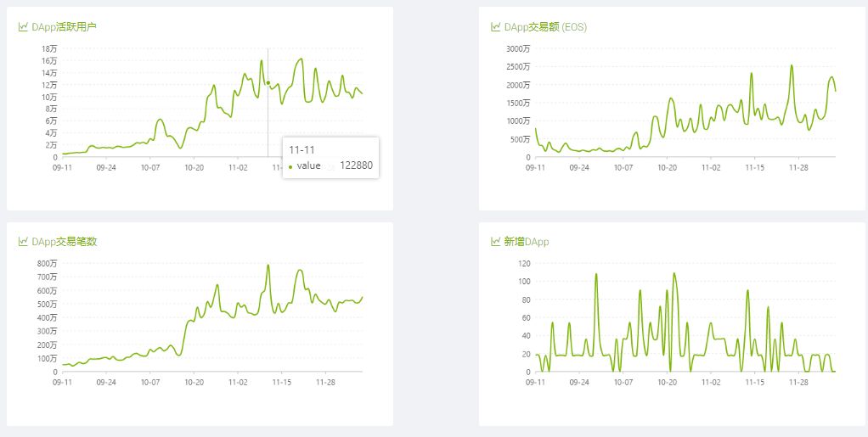Screen dimensions: 868x437
Task: Click 10-20 on the DApp活跃用户 x-axis
Action: [194, 167]
